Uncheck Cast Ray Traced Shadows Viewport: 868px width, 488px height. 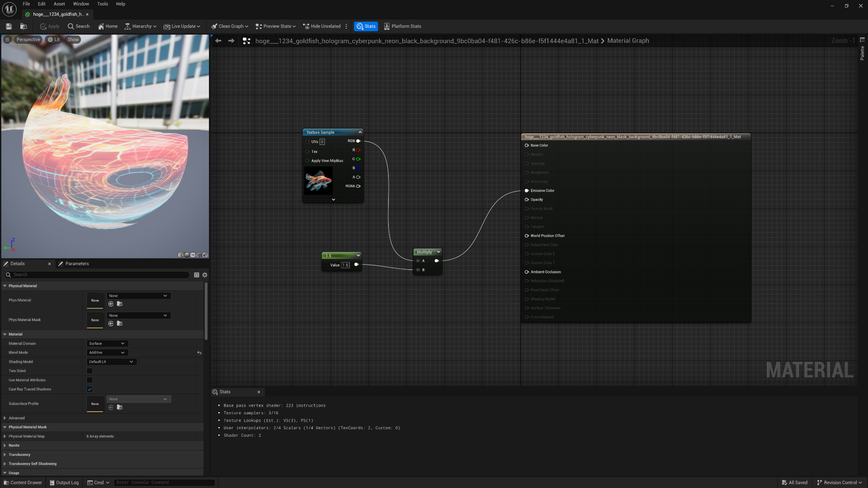tap(90, 389)
